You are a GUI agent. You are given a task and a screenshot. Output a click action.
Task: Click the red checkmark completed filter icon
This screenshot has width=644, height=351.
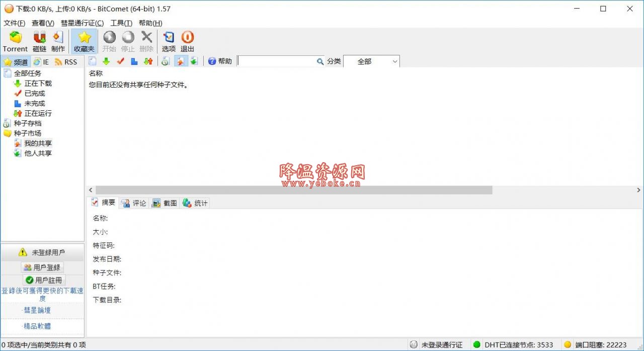120,61
